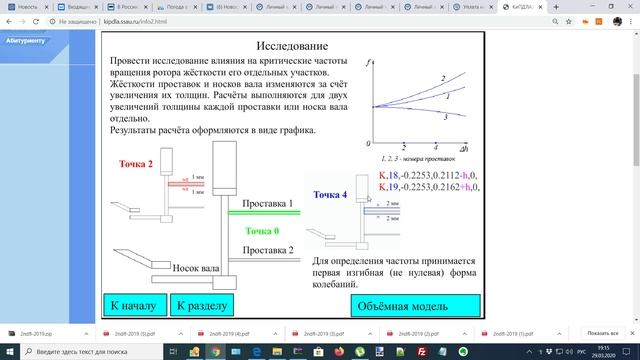Image resolution: width=640 pixels, height=360 pixels.
Task: Click the first orange extension icon in toolbar
Action: (585, 22)
